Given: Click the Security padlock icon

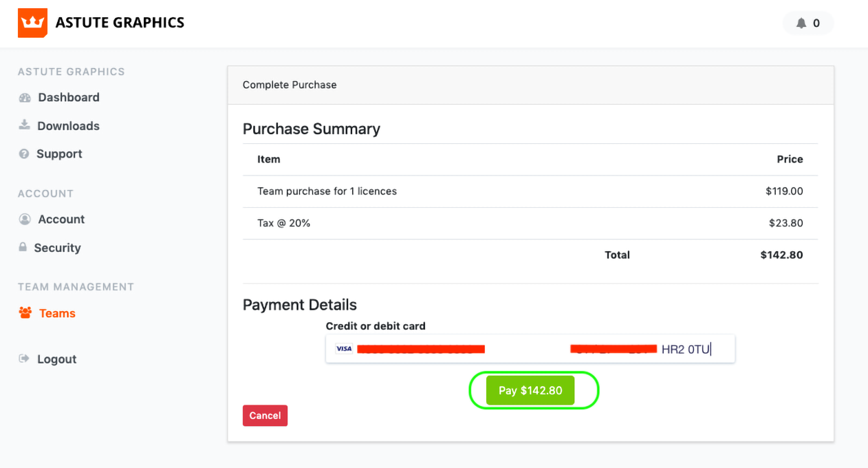Looking at the screenshot, I should pyautogui.click(x=23, y=247).
